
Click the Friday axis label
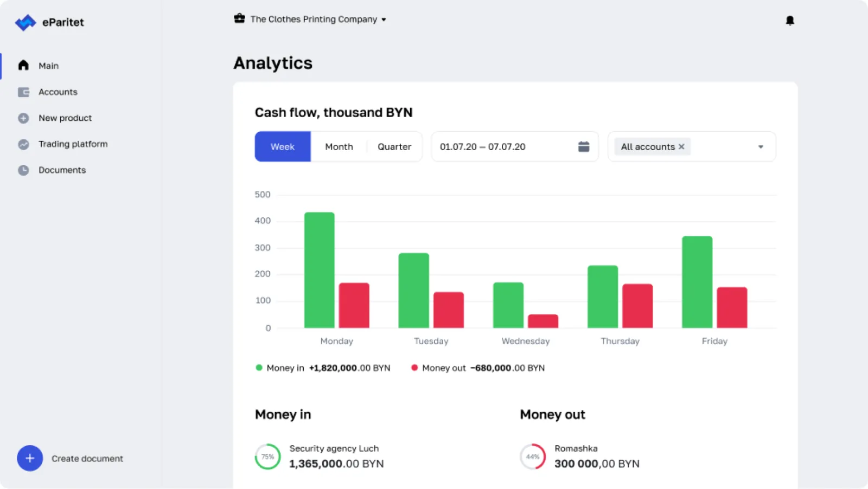coord(714,341)
